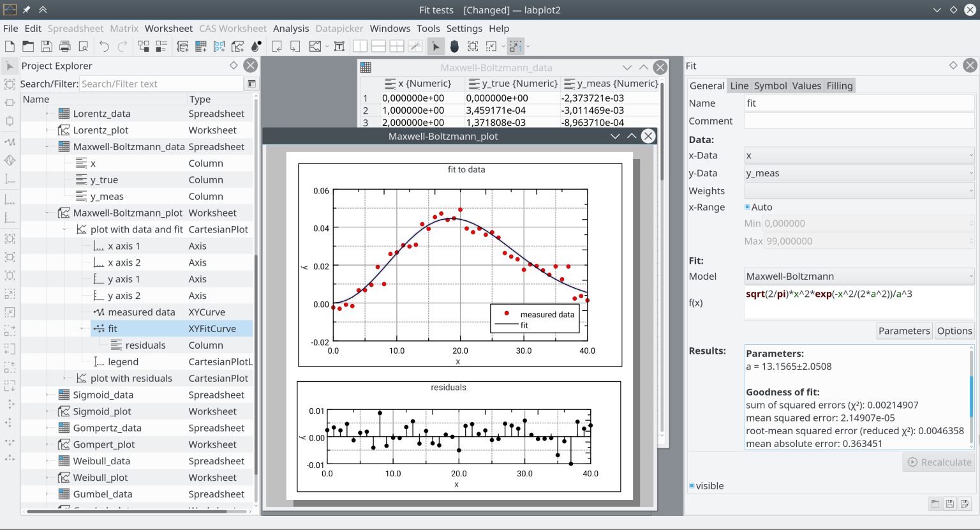The image size is (980, 530).
Task: Click the Parameters button
Action: 903,331
